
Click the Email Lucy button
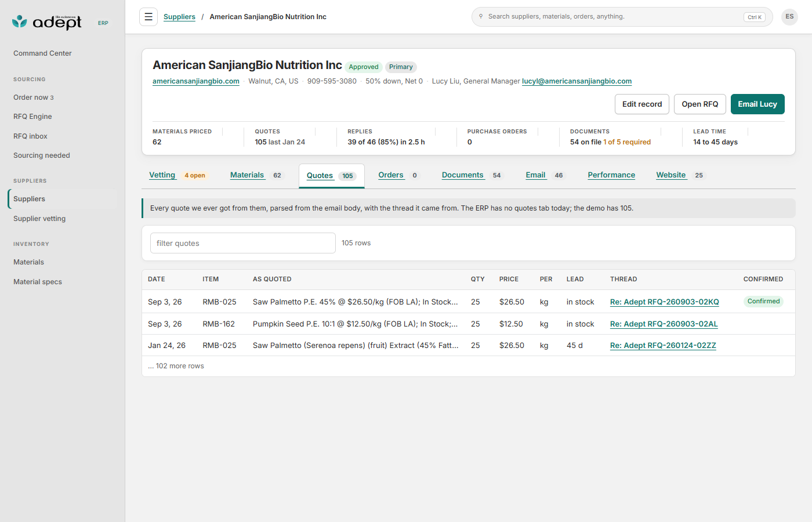pos(757,104)
